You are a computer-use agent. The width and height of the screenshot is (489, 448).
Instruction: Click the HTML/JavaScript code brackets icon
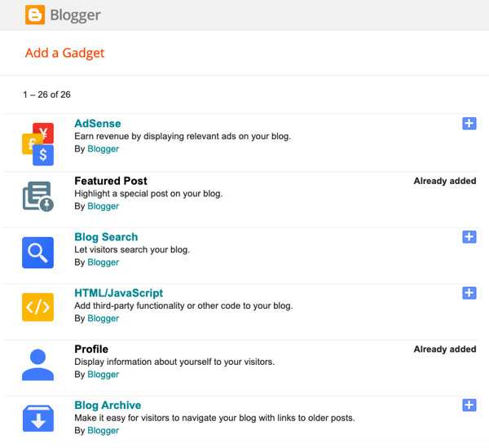[x=37, y=307]
